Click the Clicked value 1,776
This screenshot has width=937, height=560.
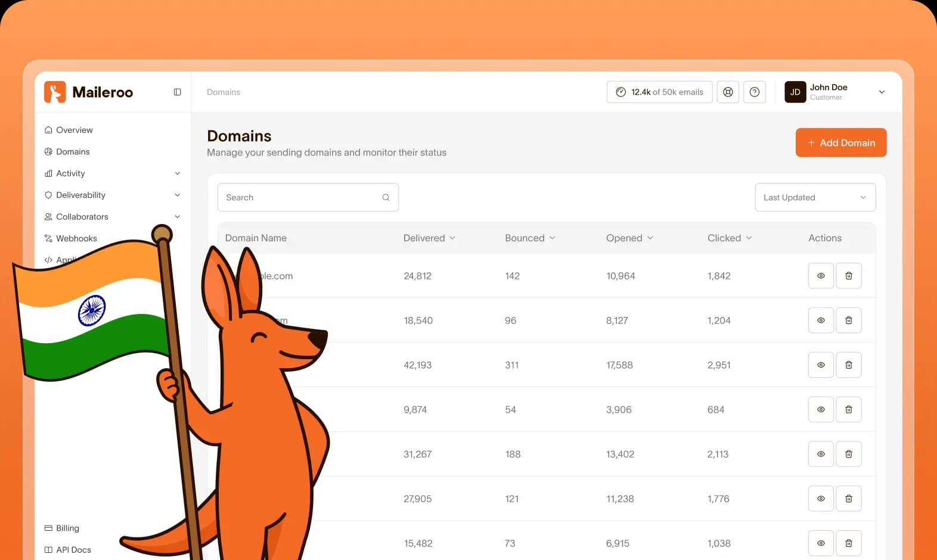pyautogui.click(x=718, y=499)
